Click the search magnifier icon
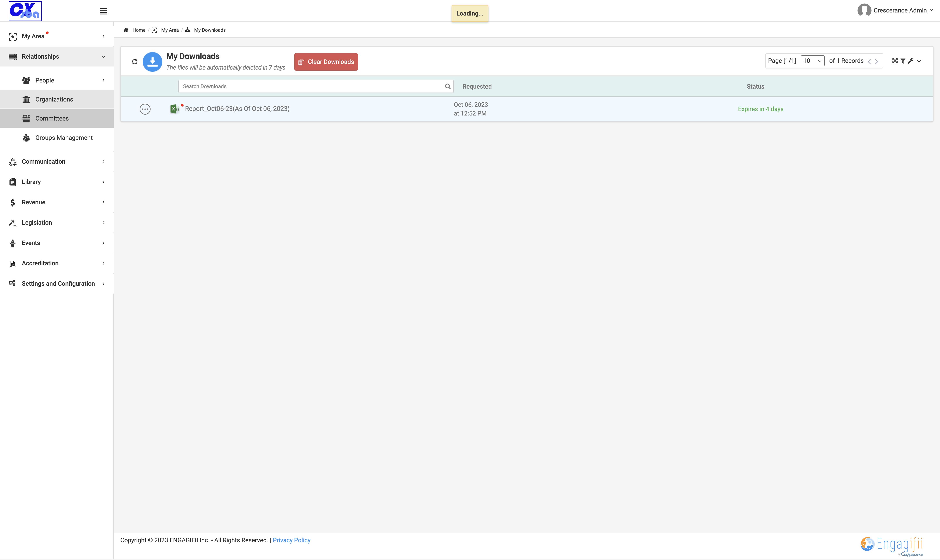 (x=447, y=86)
